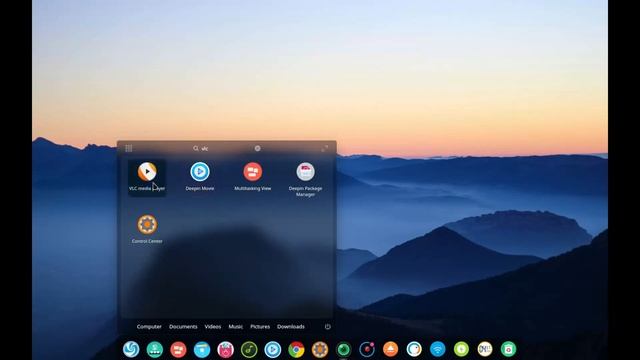
Task: Open the blue File Manager dock icon
Action: pos(202,349)
